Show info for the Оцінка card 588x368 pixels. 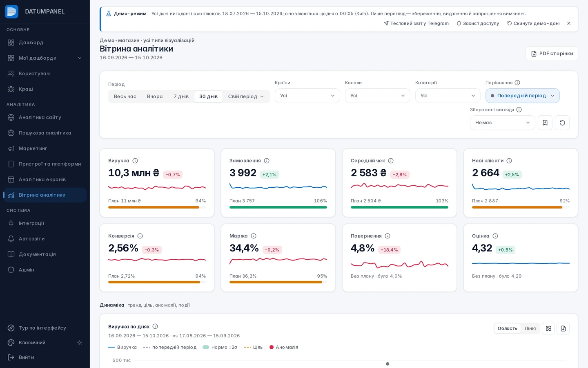coord(495,236)
